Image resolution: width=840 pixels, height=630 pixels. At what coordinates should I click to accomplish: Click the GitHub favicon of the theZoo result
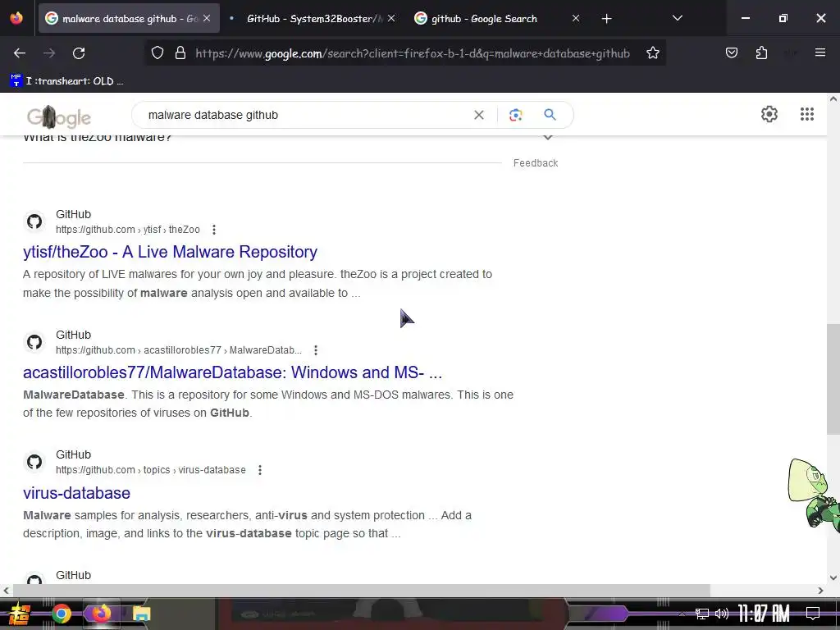pos(34,221)
